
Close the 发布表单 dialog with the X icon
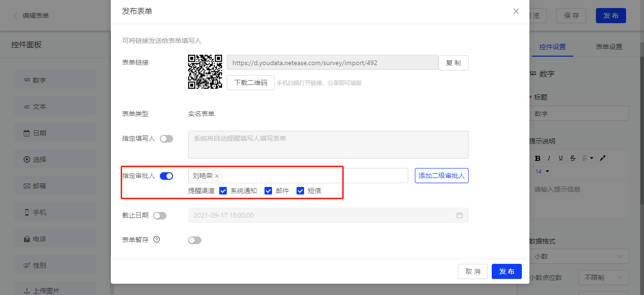pyautogui.click(x=516, y=11)
